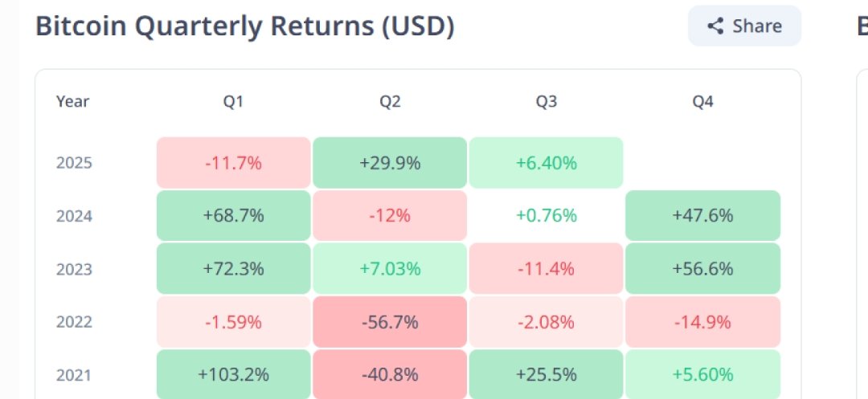Click the Share button
The width and height of the screenshot is (868, 399).
pyautogui.click(x=744, y=26)
